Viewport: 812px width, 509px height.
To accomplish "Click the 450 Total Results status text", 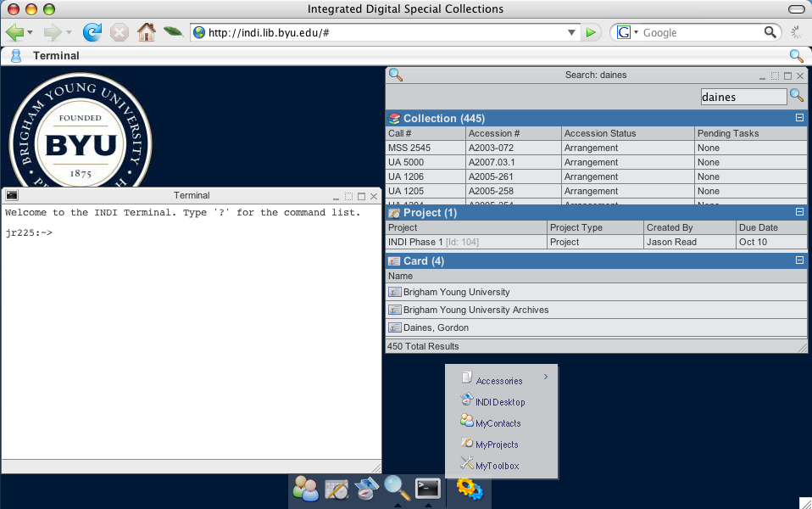I will tap(423, 346).
